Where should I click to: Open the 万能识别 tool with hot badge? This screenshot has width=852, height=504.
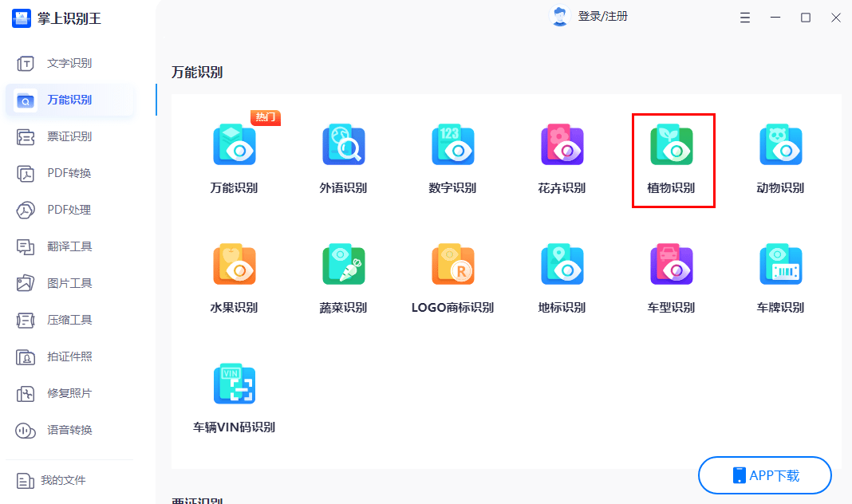[234, 146]
